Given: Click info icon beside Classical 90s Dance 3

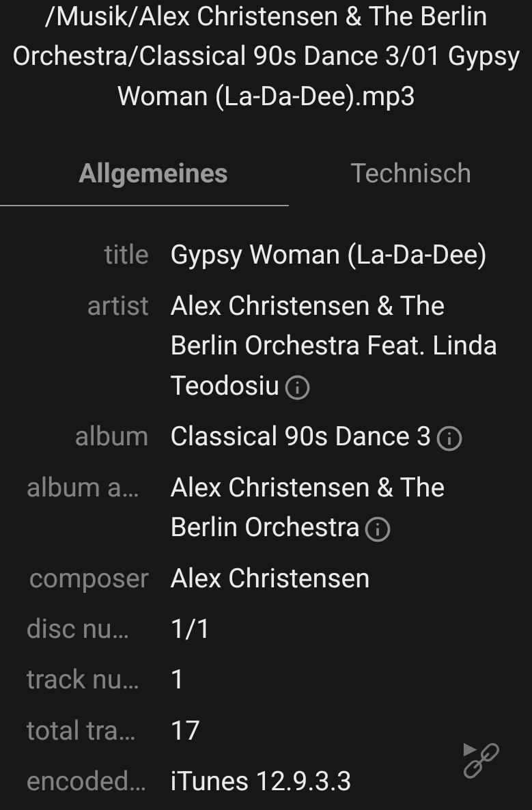Looking at the screenshot, I should [x=449, y=438].
